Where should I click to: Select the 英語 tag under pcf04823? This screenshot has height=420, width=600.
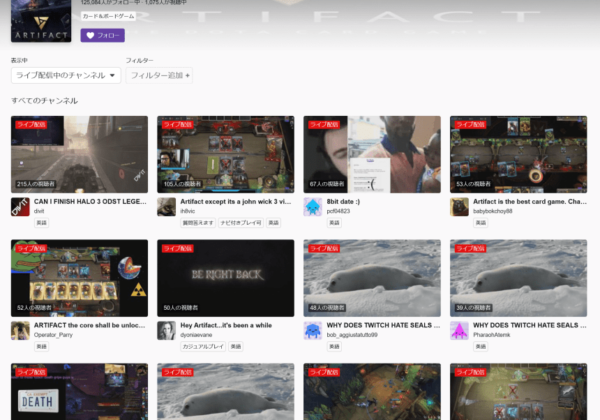(334, 223)
